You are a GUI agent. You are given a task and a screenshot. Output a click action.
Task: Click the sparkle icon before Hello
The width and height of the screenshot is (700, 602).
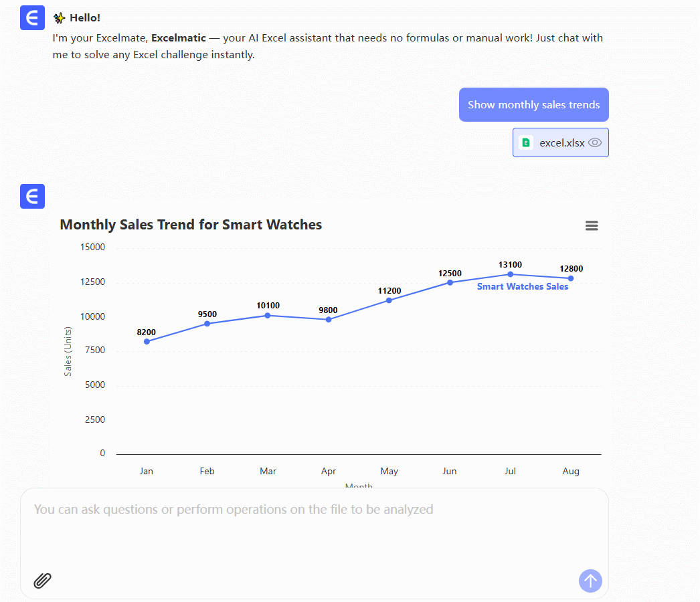click(59, 18)
